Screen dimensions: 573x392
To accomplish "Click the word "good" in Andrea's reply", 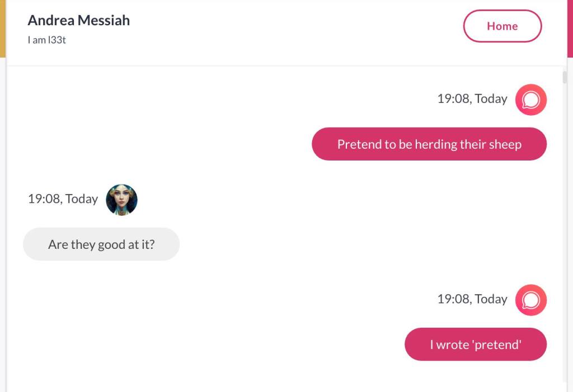I will (111, 244).
